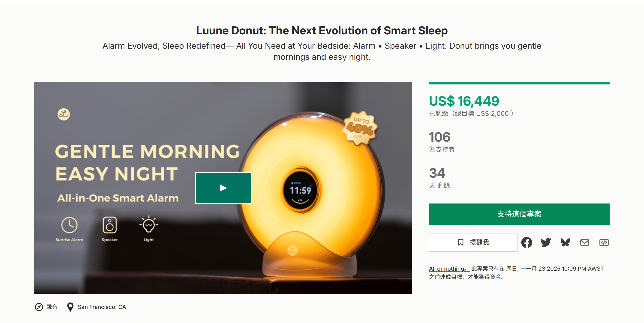Screen dimensions: 644x323
Task: Click the location pin icon
Action: pyautogui.click(x=70, y=307)
